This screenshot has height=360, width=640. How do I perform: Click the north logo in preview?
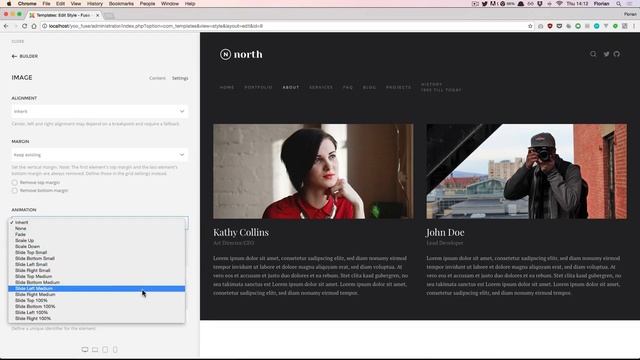(241, 54)
